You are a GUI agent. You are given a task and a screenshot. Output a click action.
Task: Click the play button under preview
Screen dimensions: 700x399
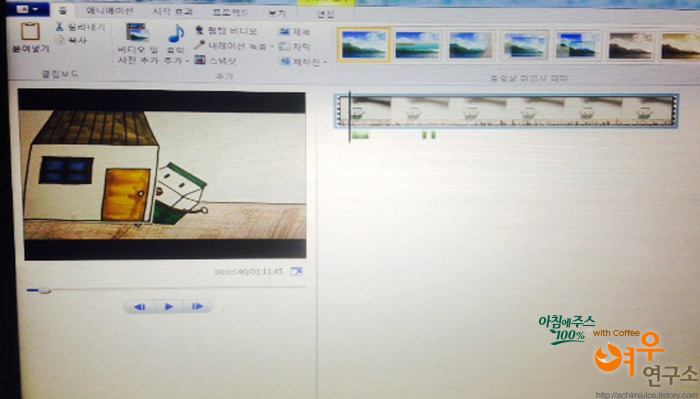[x=169, y=307]
